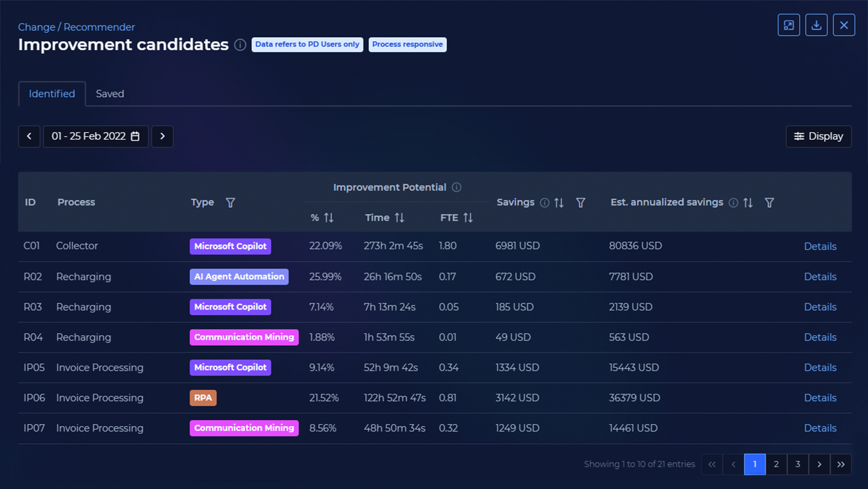Screen dimensions: 868x489
Task: Select the '36379 USD' annualized savings cell
Action: click(634, 398)
